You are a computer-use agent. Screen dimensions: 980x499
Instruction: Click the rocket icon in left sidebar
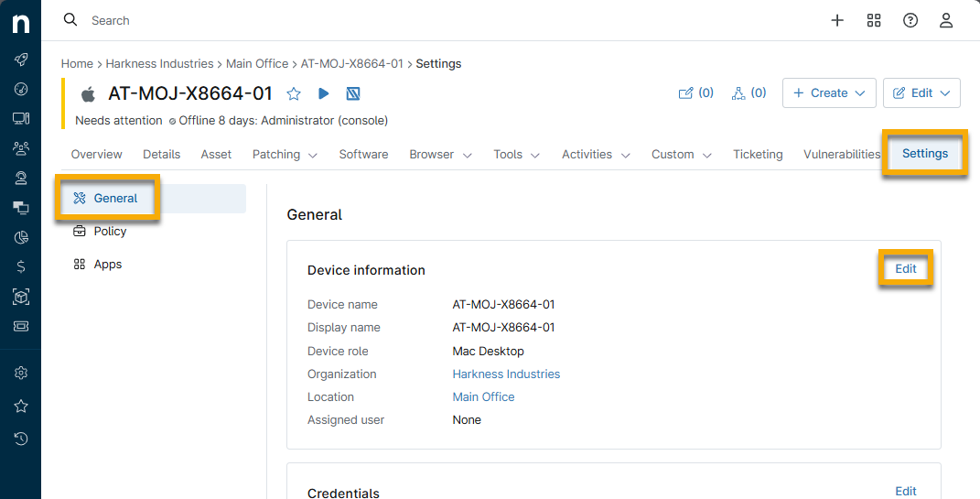(x=21, y=60)
